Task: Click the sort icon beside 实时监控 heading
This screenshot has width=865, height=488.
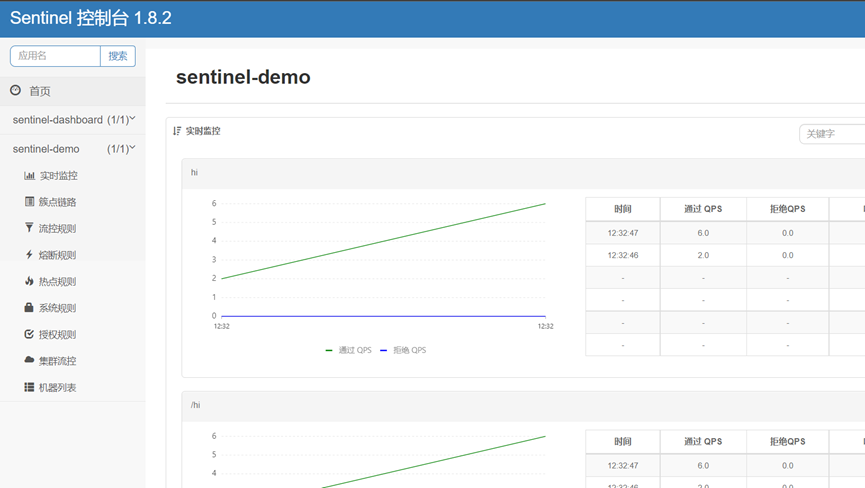Action: pyautogui.click(x=177, y=131)
